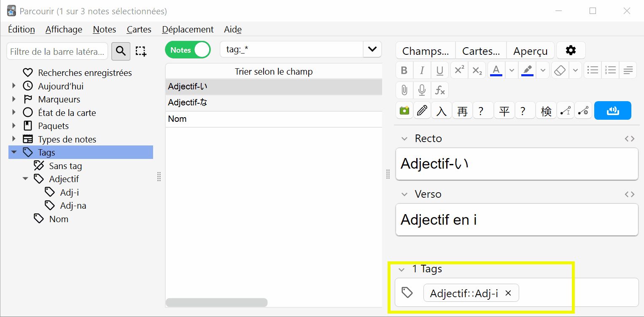Viewport: 644px width, 317px height.
Task: Apply underline formatting
Action: tap(440, 70)
